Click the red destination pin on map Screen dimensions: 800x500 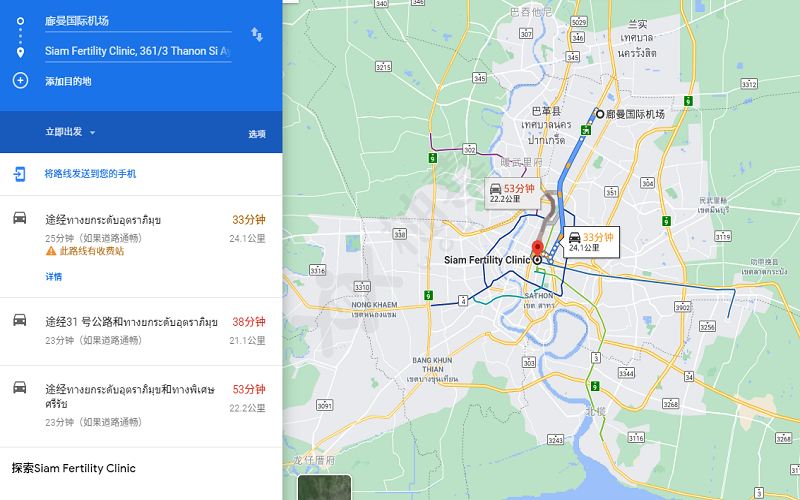537,250
